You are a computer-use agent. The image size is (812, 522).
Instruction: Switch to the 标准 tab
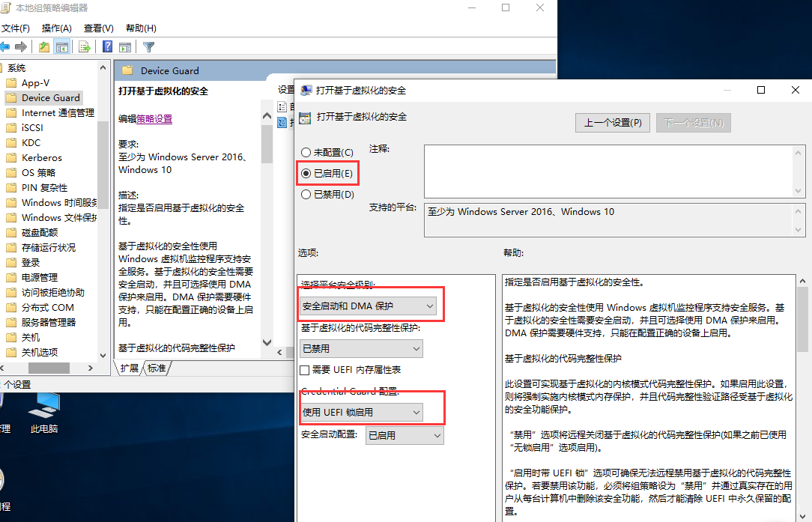pyautogui.click(x=157, y=368)
